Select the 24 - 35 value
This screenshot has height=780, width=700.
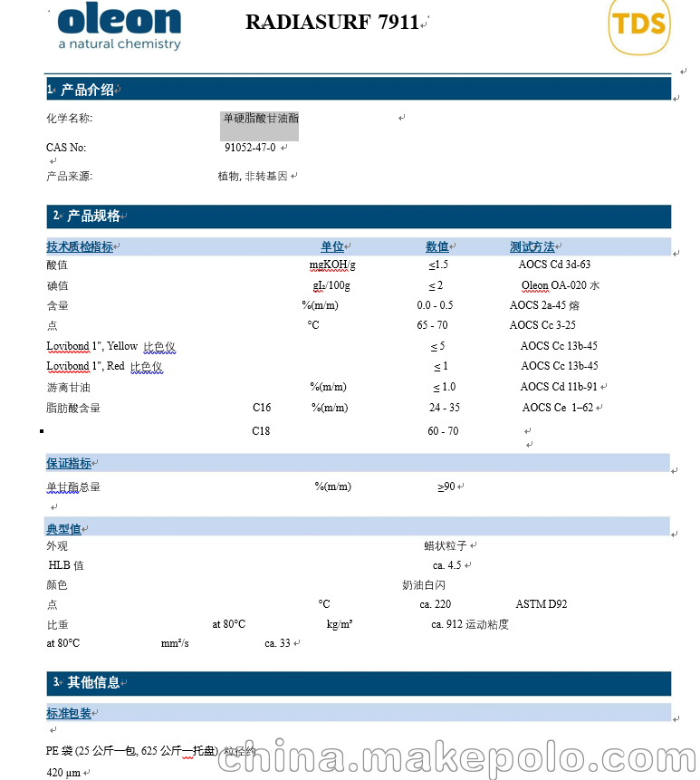pos(445,408)
